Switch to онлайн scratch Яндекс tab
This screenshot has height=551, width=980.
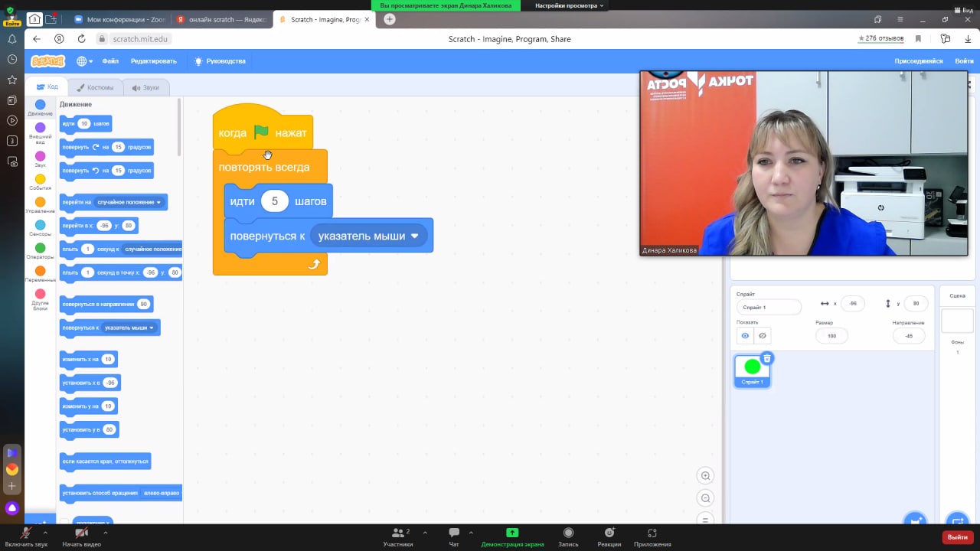[220, 19]
